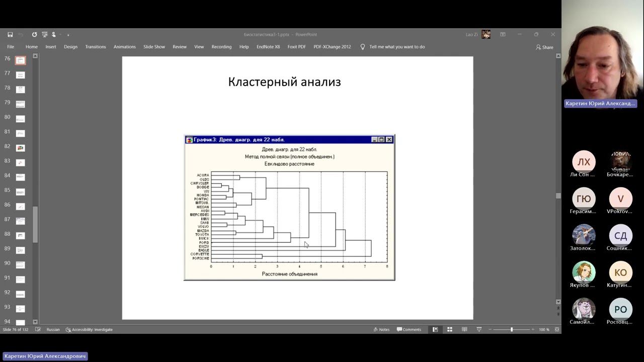644x362 pixels.
Task: Click the ЛХ participant avatar
Action: 584,162
